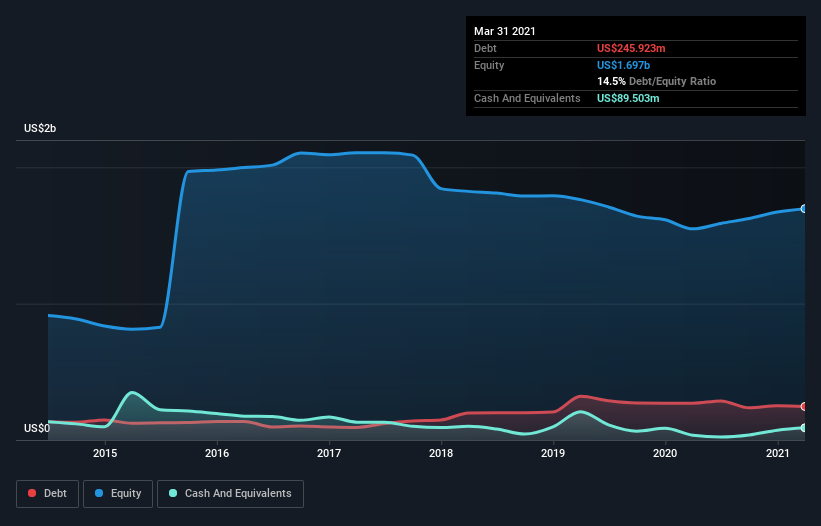Toggle the Debt series legend button

48,494
